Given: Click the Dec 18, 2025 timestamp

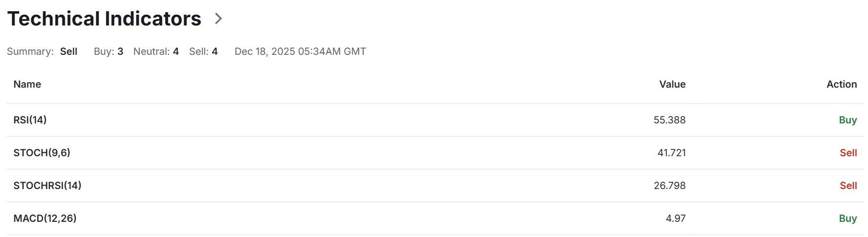Looking at the screenshot, I should pyautogui.click(x=300, y=51).
